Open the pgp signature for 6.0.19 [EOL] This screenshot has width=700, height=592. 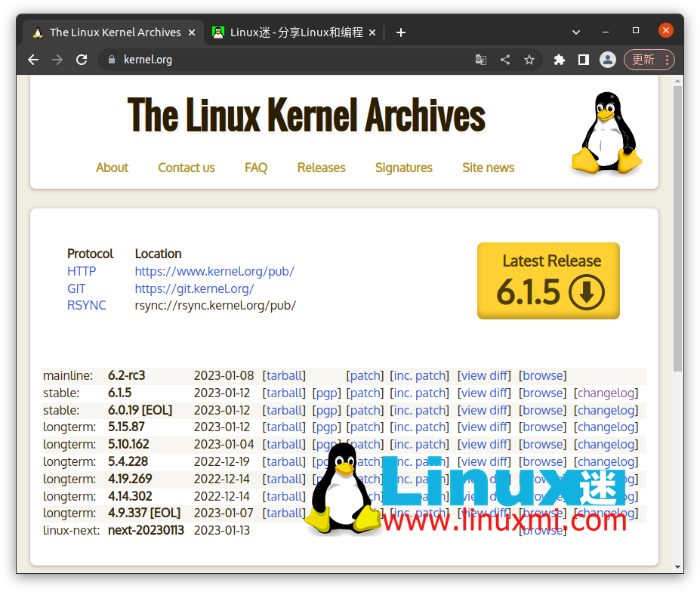click(x=327, y=410)
